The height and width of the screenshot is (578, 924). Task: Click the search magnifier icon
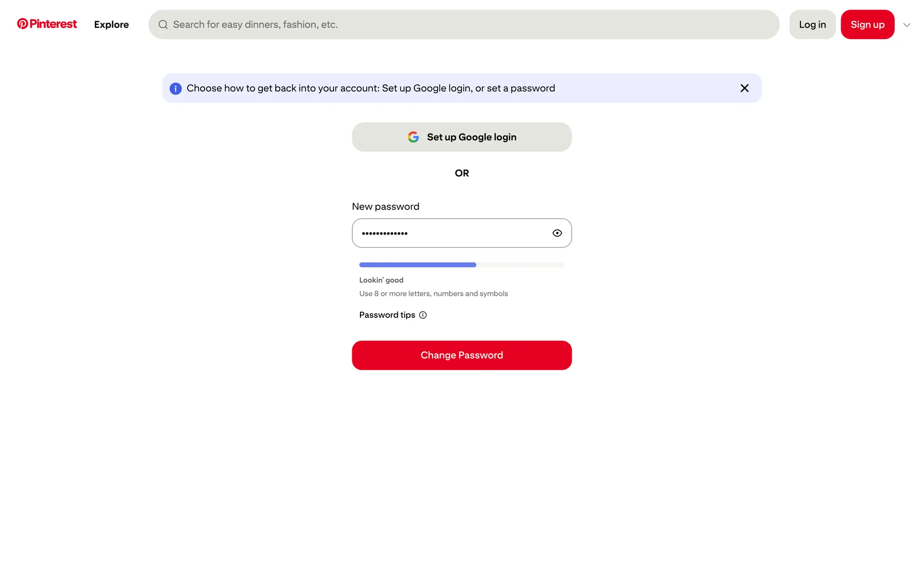point(163,25)
